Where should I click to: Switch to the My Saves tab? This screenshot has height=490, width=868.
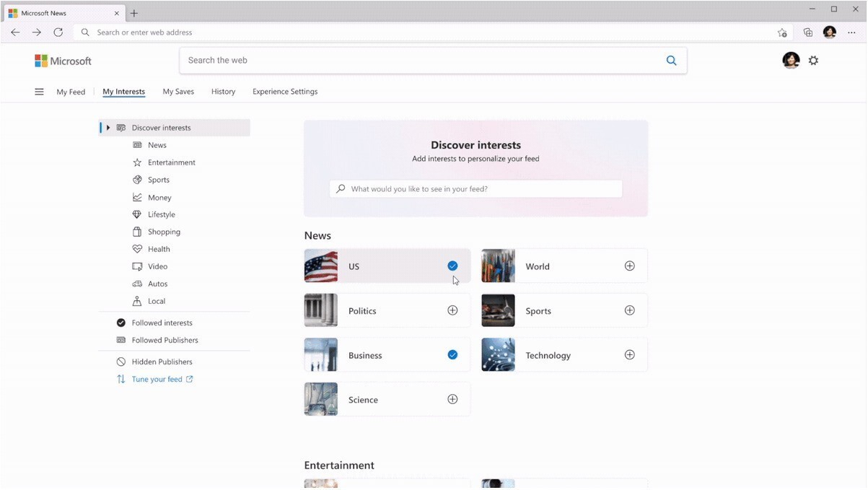(178, 92)
